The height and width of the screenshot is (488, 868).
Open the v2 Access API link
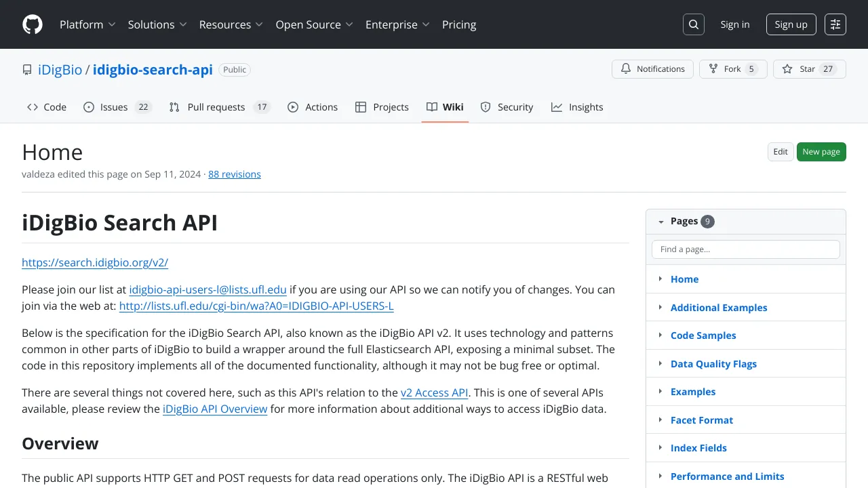pos(435,392)
